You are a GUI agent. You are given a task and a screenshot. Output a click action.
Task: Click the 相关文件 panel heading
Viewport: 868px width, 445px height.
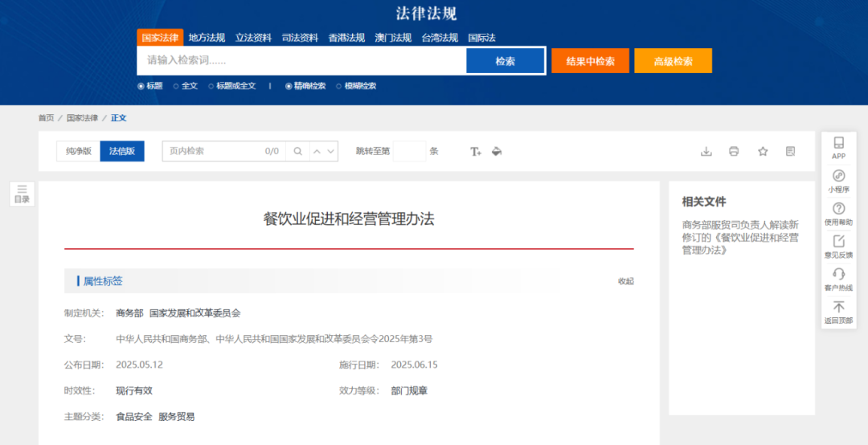pyautogui.click(x=704, y=202)
